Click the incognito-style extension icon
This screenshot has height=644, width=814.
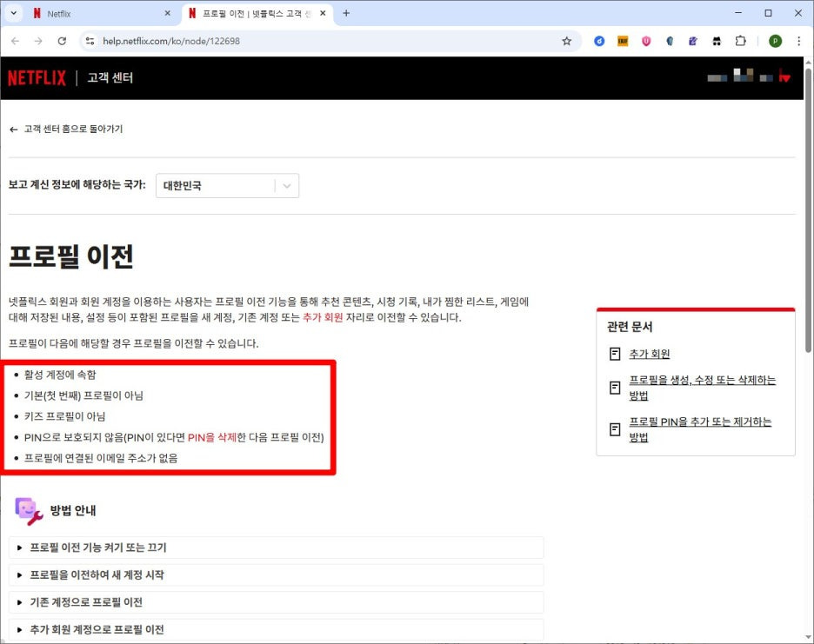717,41
